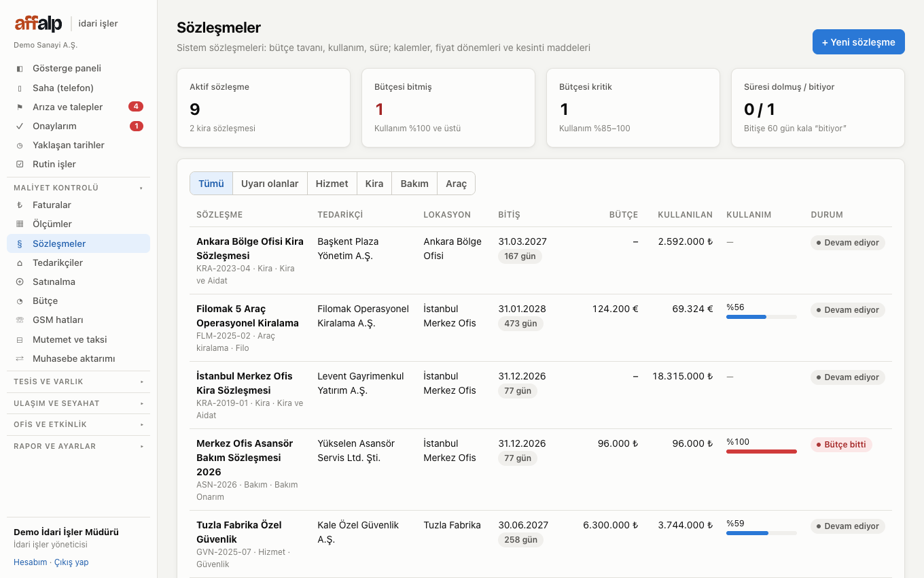Viewport: 924px width, 578px height.
Task: Open Gösterge paneli sidebar icon
Action: pyautogui.click(x=20, y=69)
